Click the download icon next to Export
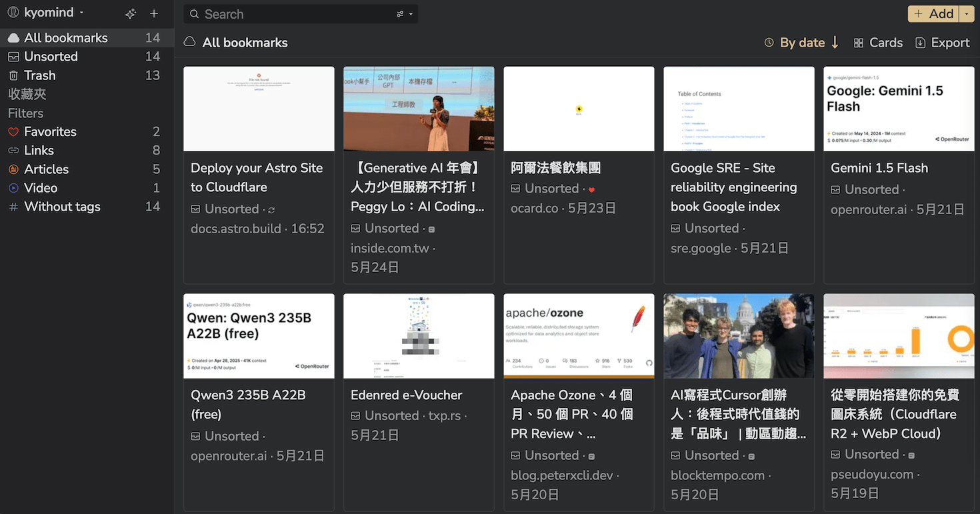980x514 pixels. 921,43
